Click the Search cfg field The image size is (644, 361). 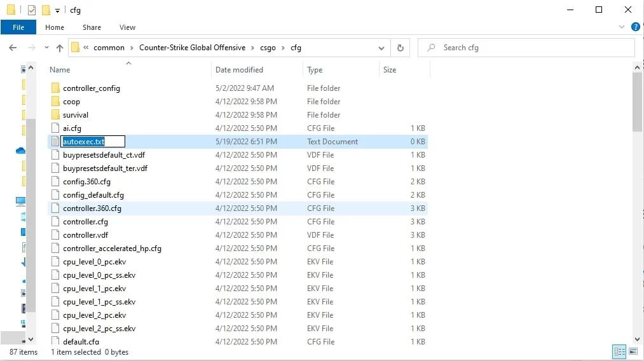point(526,48)
